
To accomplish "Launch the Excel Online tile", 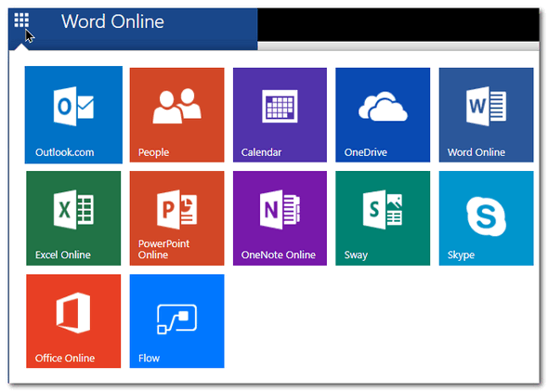I will pyautogui.click(x=73, y=218).
